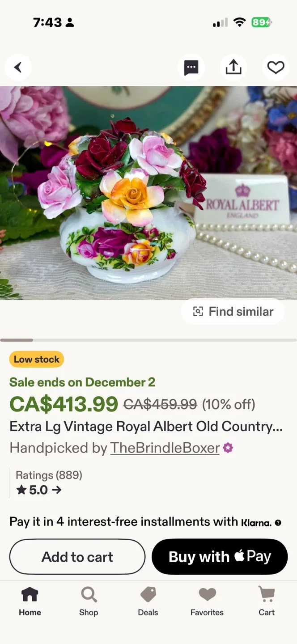Buy the item with Apple Pay

click(220, 556)
